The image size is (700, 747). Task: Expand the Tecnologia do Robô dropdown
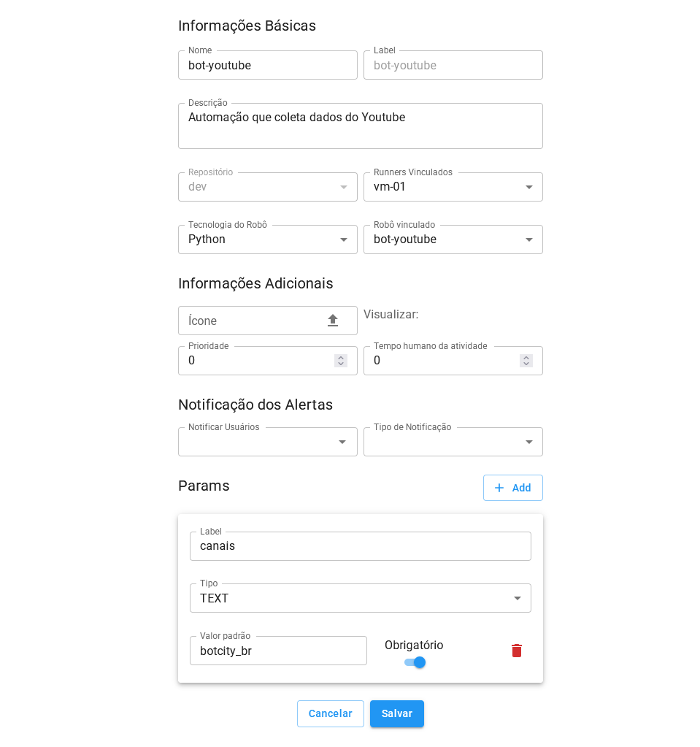[343, 240]
